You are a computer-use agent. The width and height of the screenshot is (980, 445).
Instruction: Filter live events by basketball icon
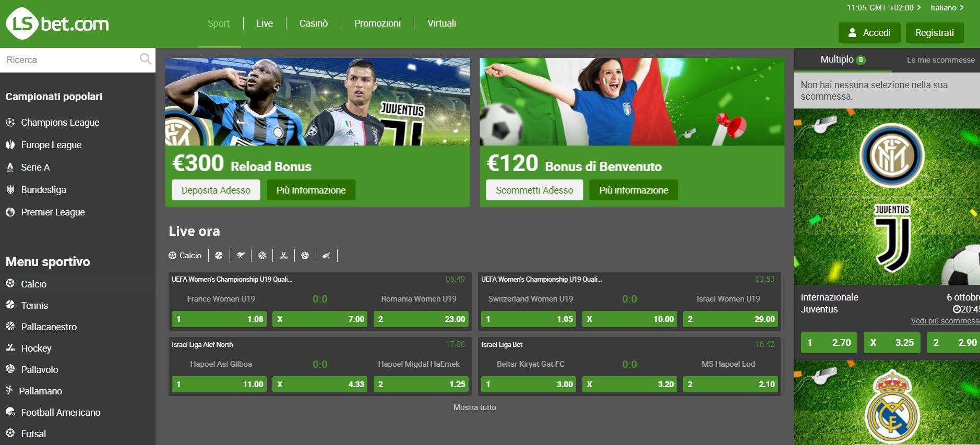point(262,255)
